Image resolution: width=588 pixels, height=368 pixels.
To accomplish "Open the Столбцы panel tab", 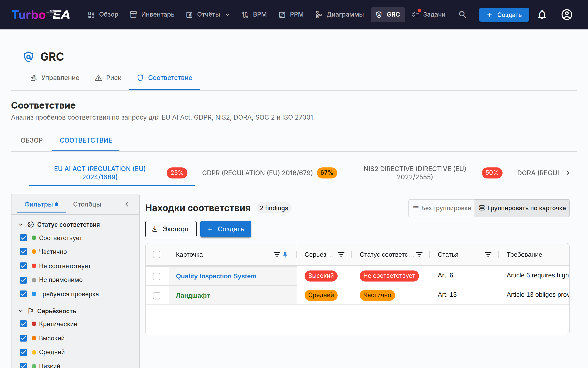I will click(87, 204).
